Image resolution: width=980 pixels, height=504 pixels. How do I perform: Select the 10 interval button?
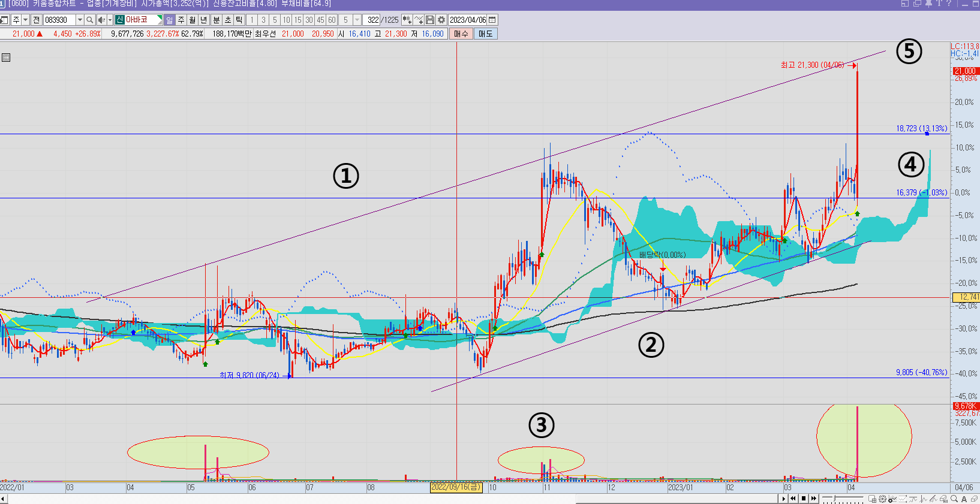[286, 20]
